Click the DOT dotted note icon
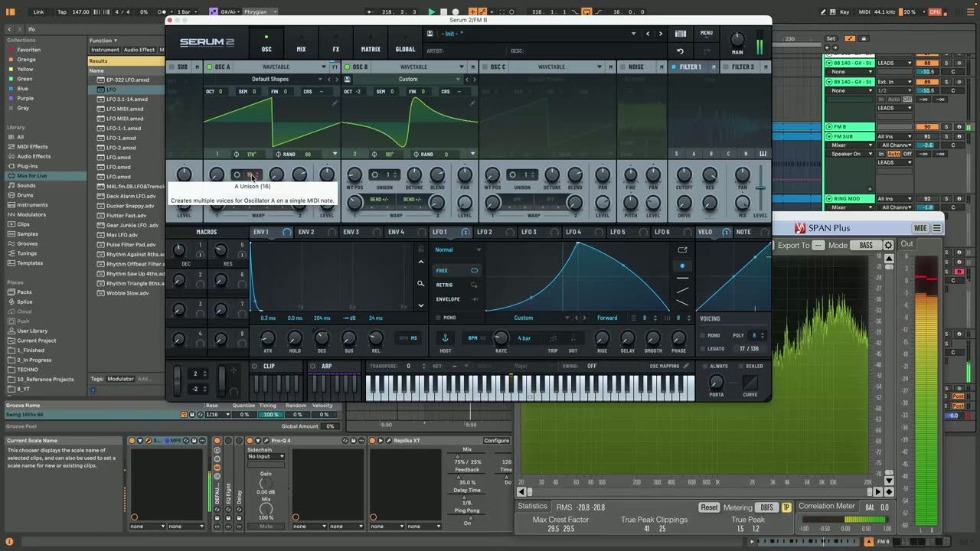 pos(573,337)
